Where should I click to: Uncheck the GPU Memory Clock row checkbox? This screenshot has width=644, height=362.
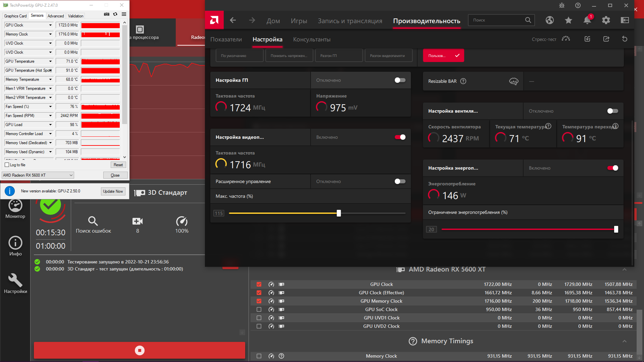(259, 301)
